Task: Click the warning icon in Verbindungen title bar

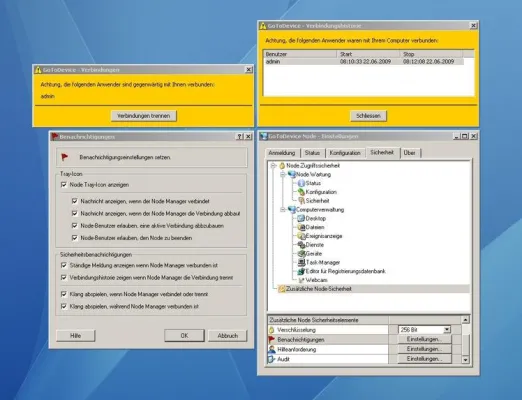Action: [38, 70]
